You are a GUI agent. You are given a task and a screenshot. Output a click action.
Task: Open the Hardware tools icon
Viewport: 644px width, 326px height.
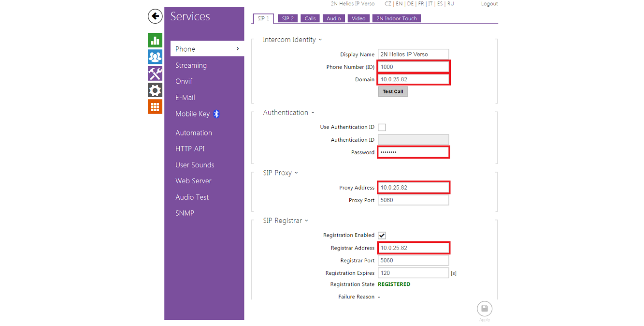click(155, 74)
